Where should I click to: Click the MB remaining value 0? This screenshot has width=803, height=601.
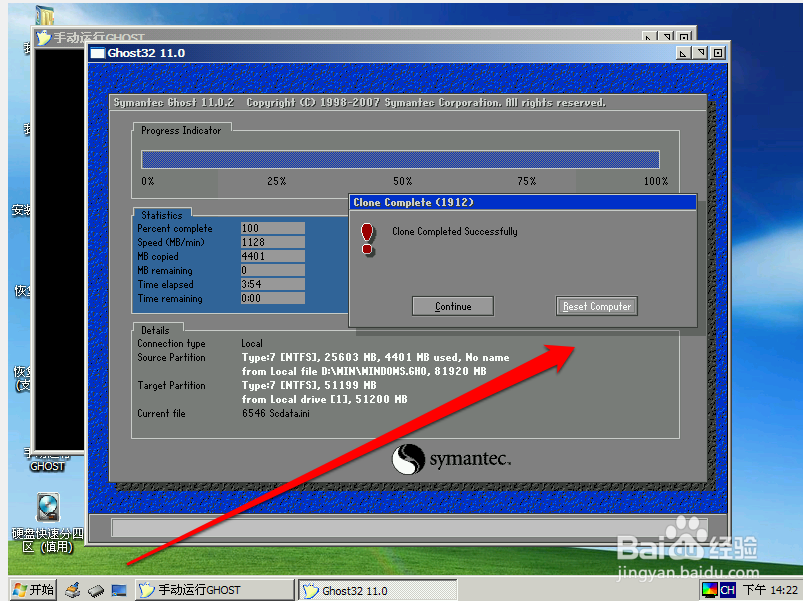(272, 270)
